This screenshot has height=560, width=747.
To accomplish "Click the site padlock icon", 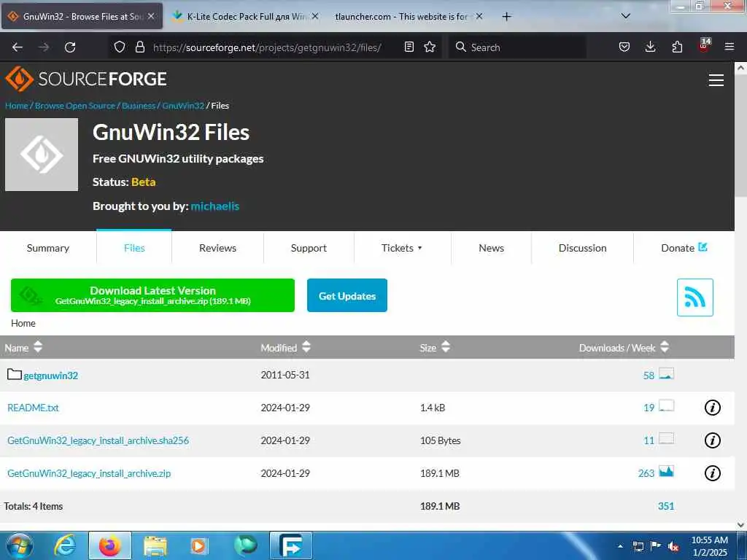I will pyautogui.click(x=139, y=47).
